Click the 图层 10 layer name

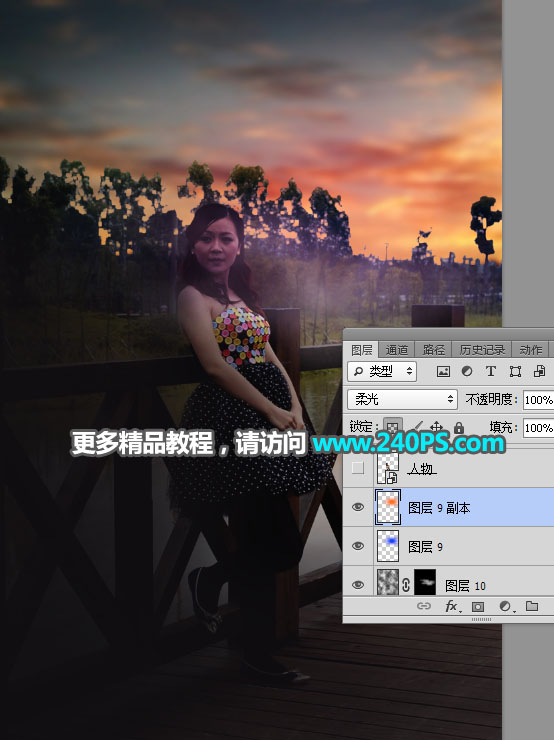[x=465, y=586]
